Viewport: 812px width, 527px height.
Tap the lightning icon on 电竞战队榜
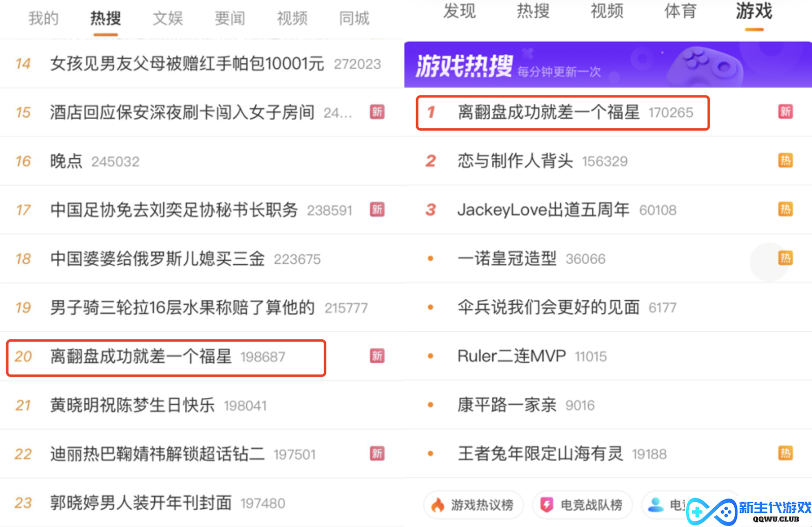click(547, 505)
